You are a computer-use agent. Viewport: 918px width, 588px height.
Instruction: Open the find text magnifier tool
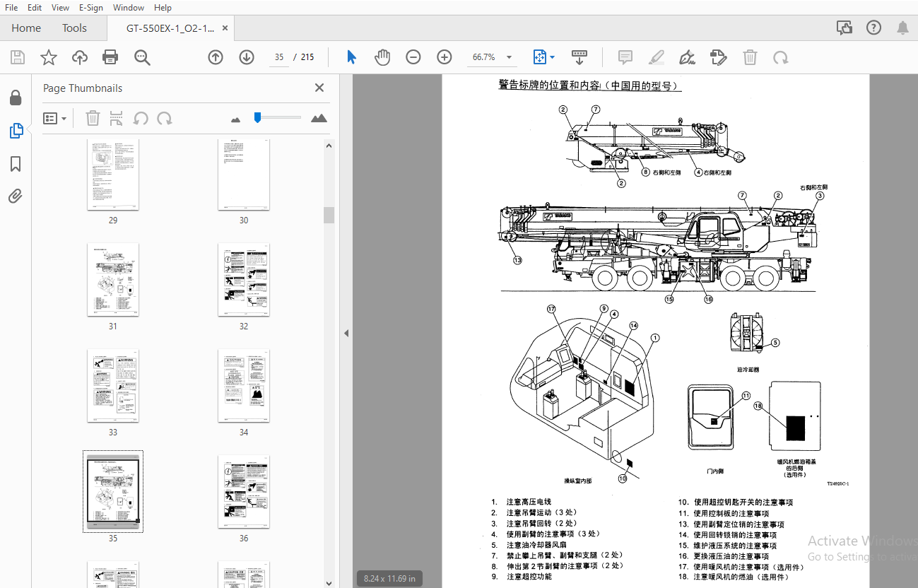[142, 57]
